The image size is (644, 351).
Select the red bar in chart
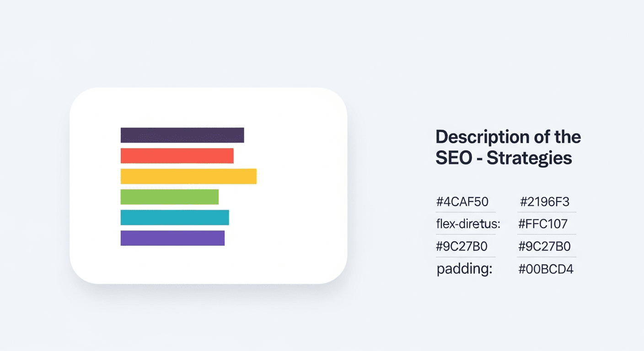tap(177, 156)
